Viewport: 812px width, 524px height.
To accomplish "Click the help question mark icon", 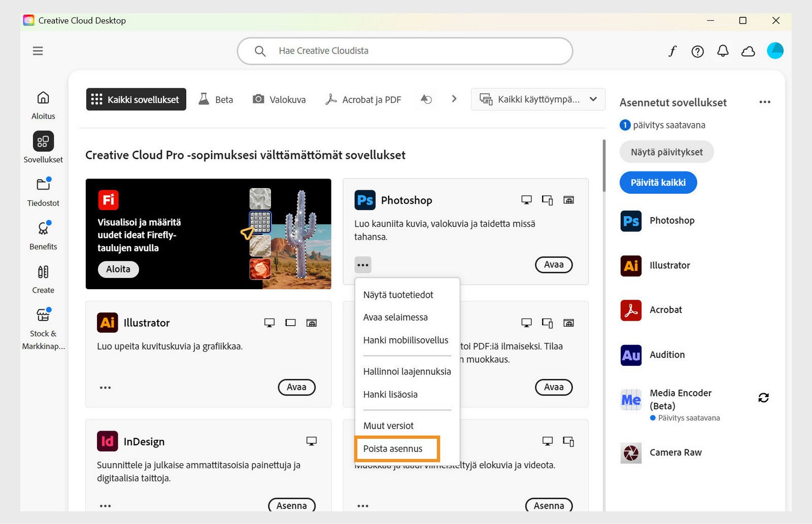I will pos(697,51).
